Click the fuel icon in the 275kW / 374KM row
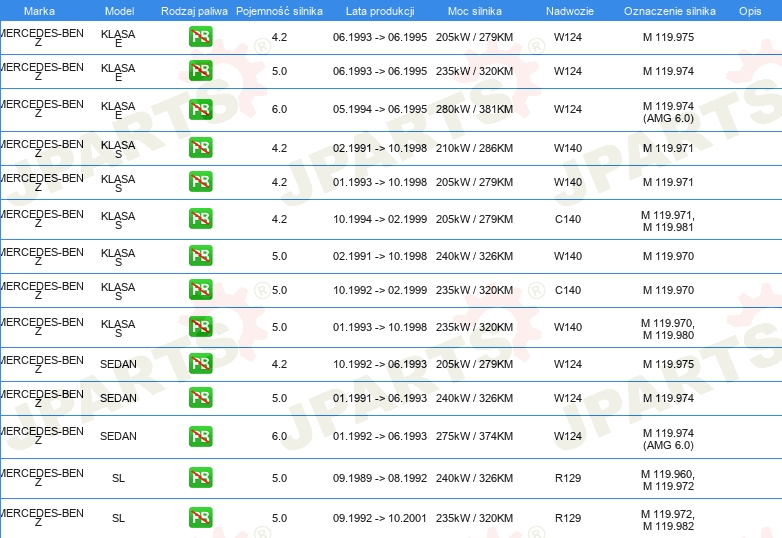 (x=200, y=436)
